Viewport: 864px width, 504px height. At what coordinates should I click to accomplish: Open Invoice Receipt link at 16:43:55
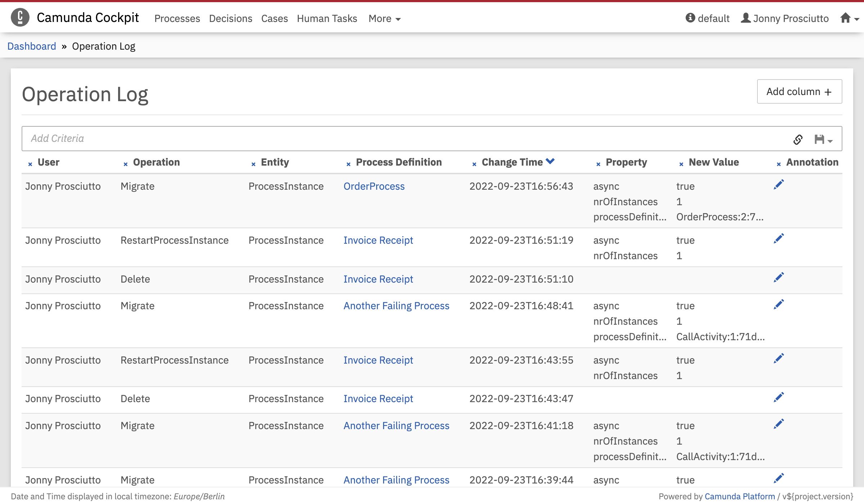click(378, 360)
